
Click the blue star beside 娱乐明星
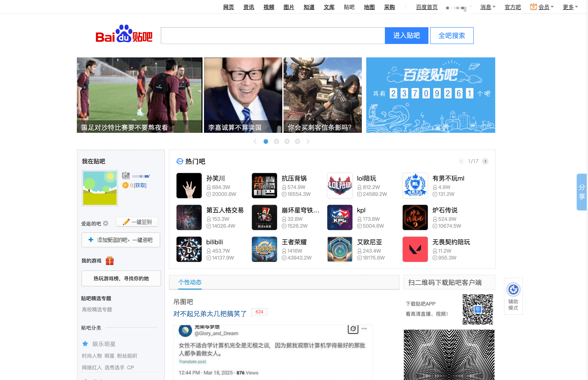pyautogui.click(x=85, y=344)
